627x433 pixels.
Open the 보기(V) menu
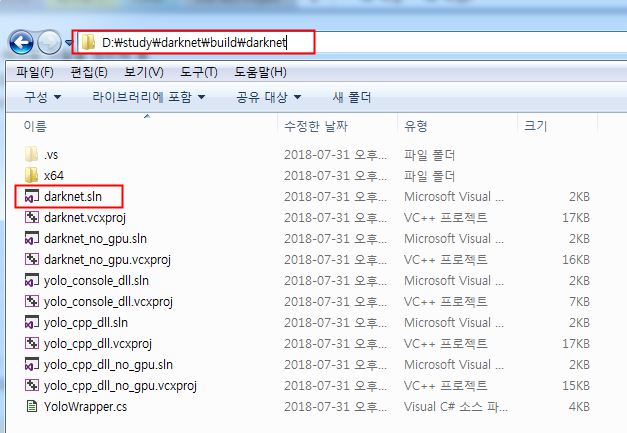144,72
